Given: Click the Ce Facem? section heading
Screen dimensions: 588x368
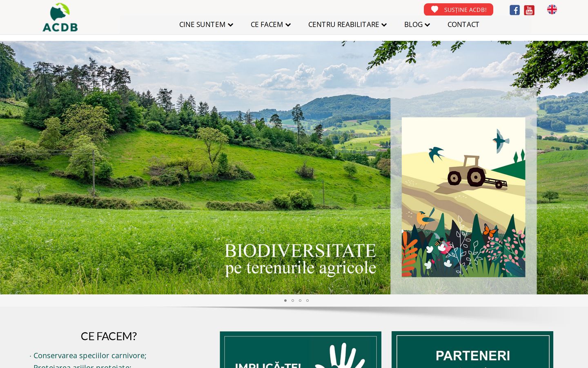Looking at the screenshot, I should (109, 336).
